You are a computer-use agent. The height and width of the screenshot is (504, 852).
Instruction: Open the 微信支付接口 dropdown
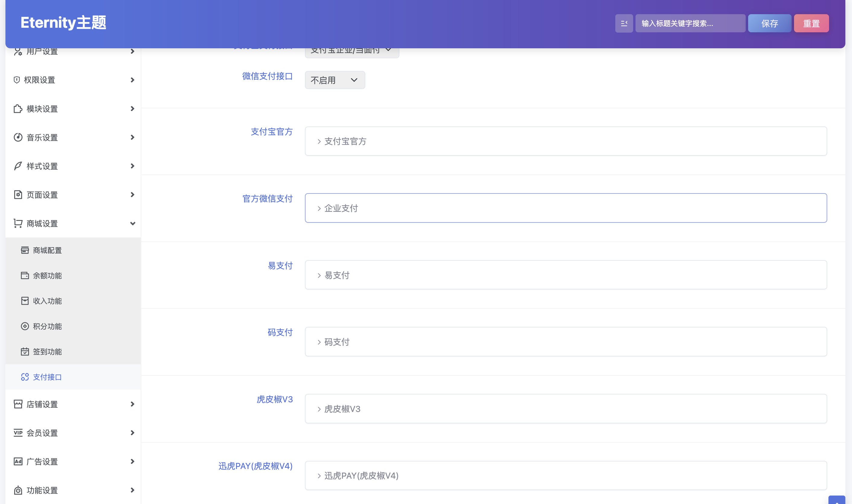pos(335,80)
